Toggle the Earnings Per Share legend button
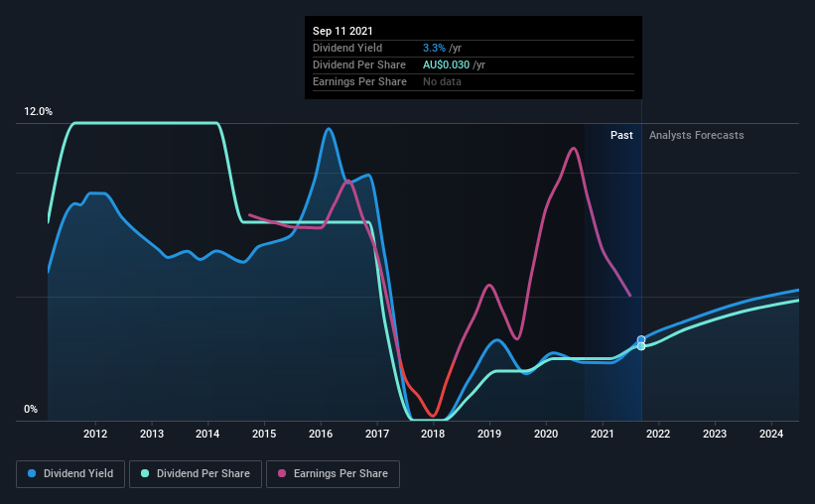815x504 pixels. click(334, 474)
